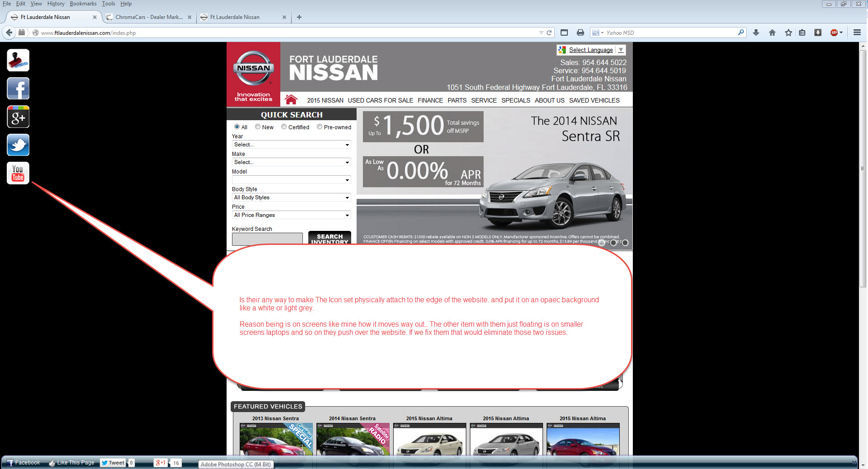Open the Google Plus sidebar icon
868x469 pixels.
(18, 117)
